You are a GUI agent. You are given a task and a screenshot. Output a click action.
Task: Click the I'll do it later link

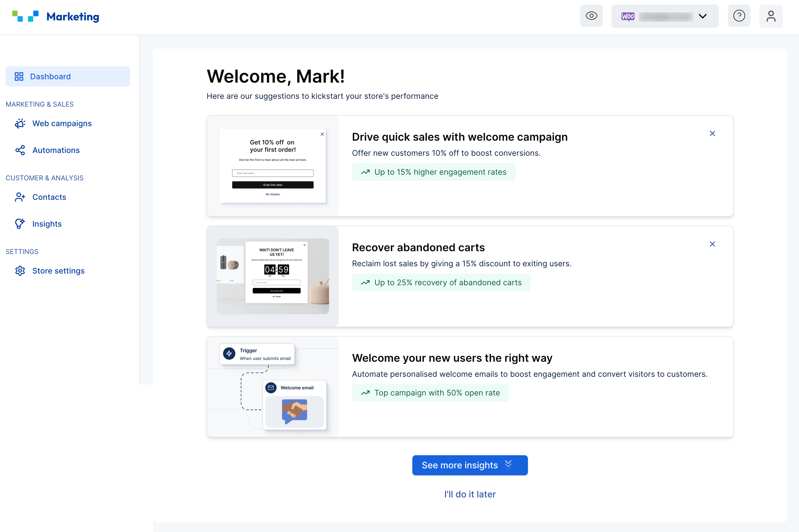point(470,494)
